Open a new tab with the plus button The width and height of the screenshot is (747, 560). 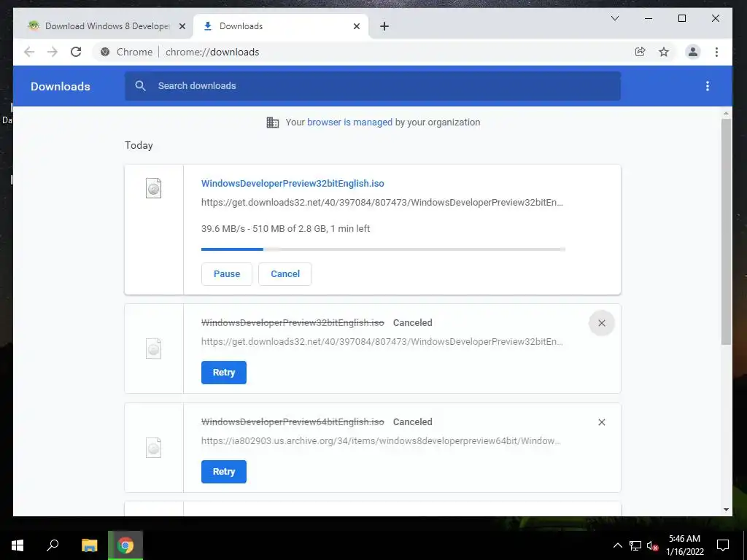click(x=384, y=27)
